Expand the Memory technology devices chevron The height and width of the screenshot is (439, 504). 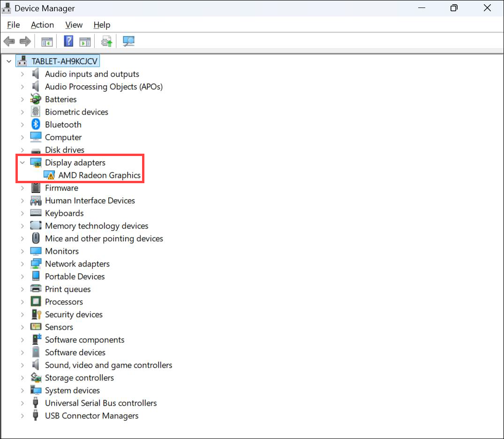coord(22,226)
